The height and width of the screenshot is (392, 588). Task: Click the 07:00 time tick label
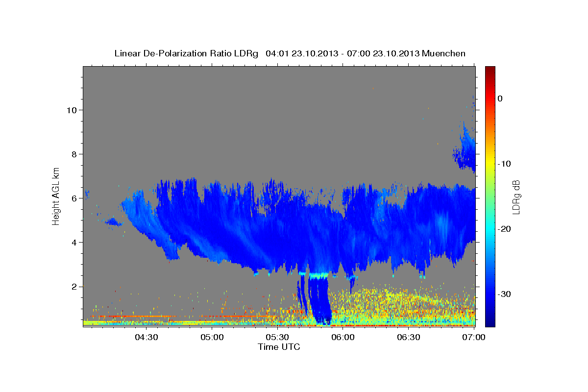[474, 337]
